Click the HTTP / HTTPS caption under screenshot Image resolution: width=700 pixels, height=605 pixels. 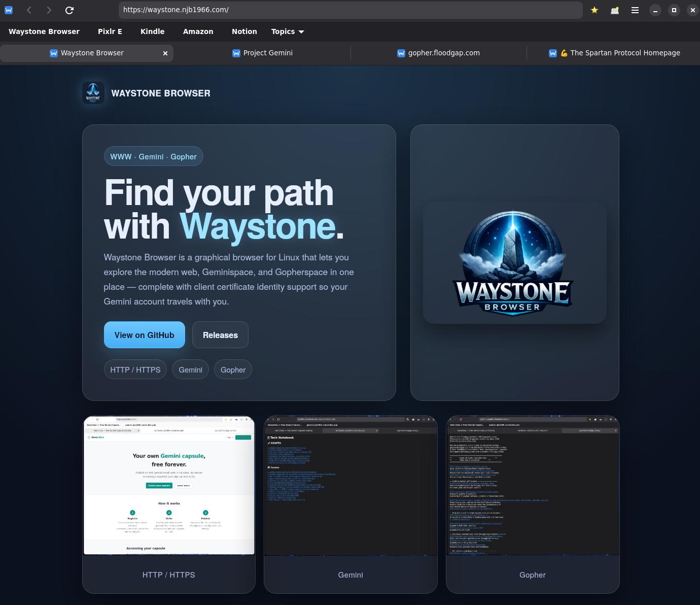pyautogui.click(x=169, y=575)
